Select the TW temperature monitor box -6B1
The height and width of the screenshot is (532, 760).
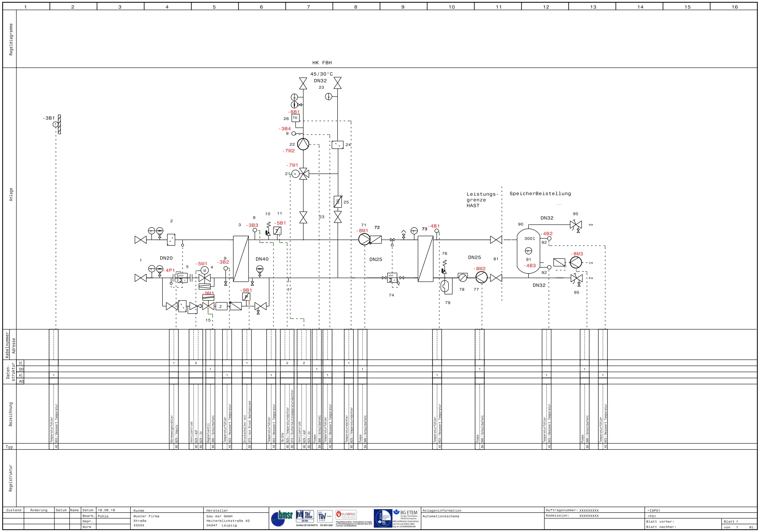(x=295, y=118)
